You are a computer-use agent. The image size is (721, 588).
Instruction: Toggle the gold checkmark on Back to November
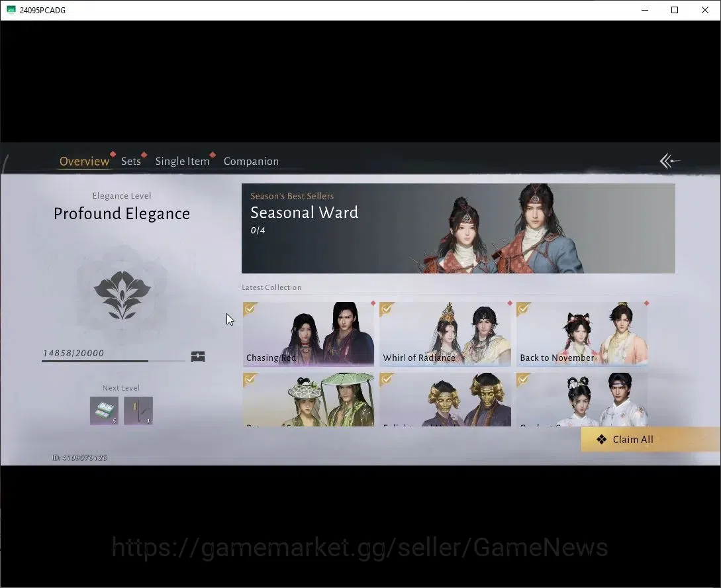pyautogui.click(x=523, y=309)
